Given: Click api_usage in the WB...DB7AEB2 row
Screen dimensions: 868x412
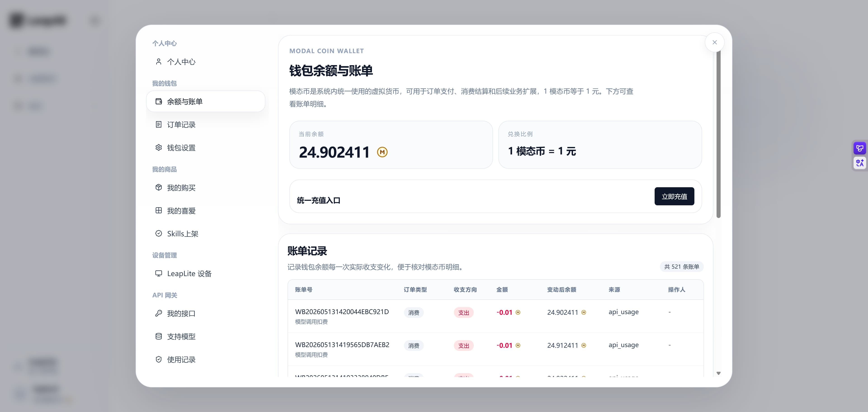Looking at the screenshot, I should click(x=624, y=345).
